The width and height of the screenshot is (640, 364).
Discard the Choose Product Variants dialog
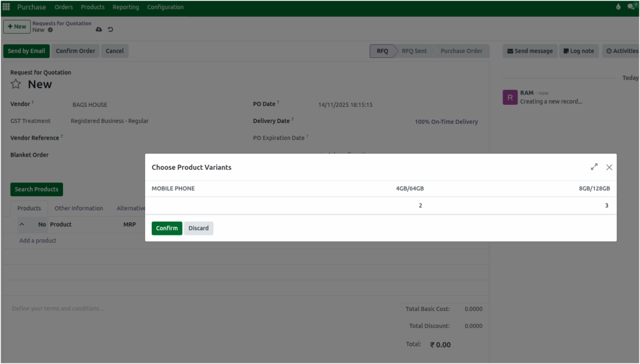198,228
